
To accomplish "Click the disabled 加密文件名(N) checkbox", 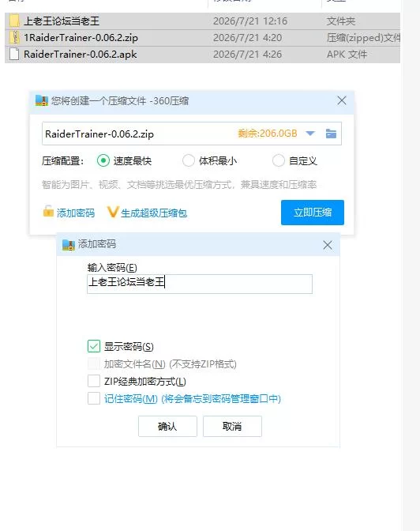I will click(x=94, y=363).
